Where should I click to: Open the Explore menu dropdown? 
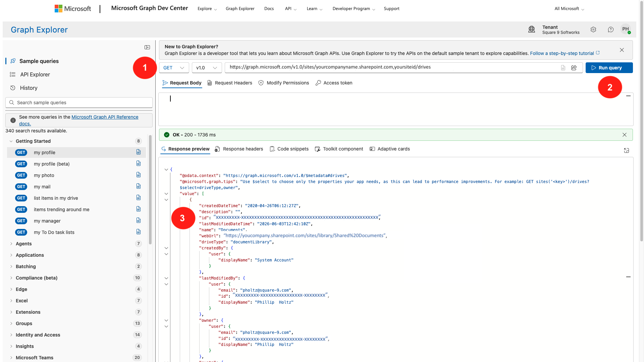(x=207, y=9)
